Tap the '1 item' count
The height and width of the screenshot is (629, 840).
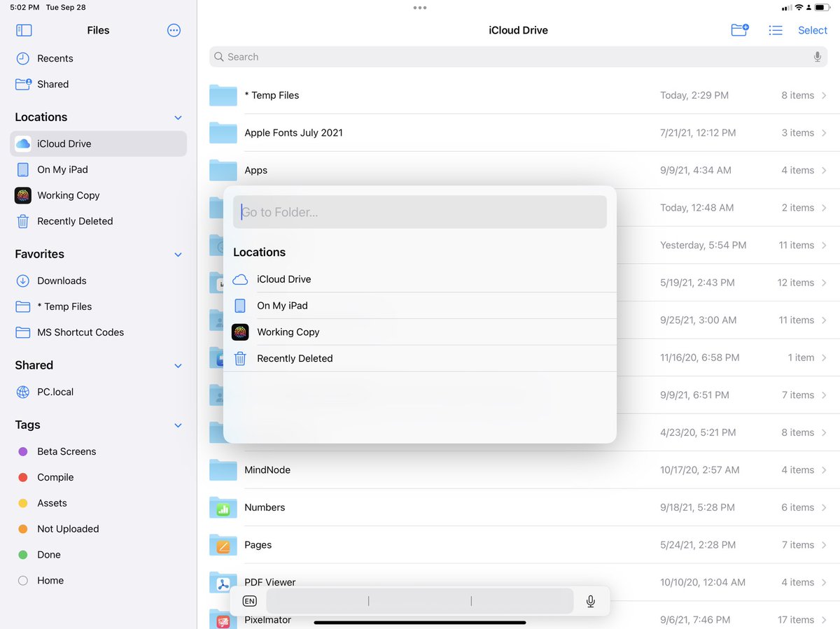(x=801, y=358)
